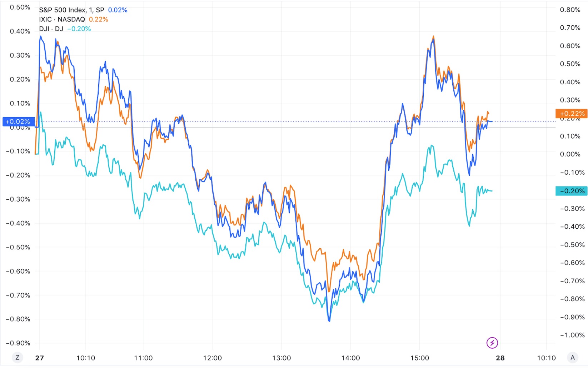This screenshot has width=588, height=368.
Task: Click the purple lightning bolt icon
Action: (492, 343)
